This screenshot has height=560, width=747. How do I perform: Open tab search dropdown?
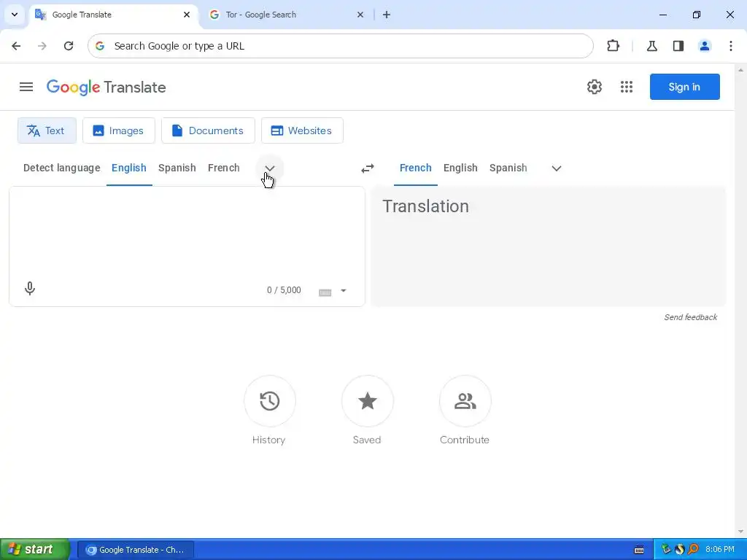pos(15,15)
